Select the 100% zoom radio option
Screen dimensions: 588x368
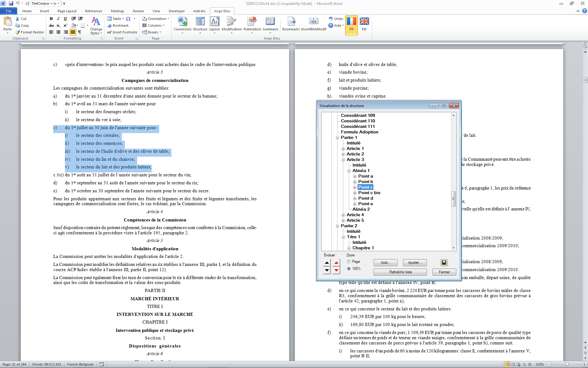pyautogui.click(x=354, y=269)
